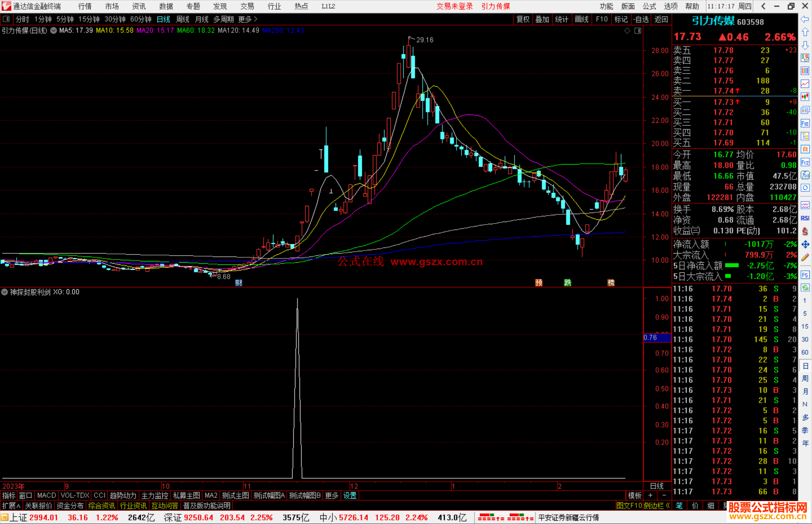The height and width of the screenshot is (524, 812).
Task: Toggle the 神探封股利剑 indicator circle button
Action: (5, 292)
